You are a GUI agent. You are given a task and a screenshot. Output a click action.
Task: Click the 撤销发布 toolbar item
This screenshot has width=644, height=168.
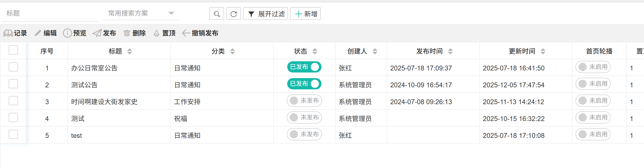200,33
